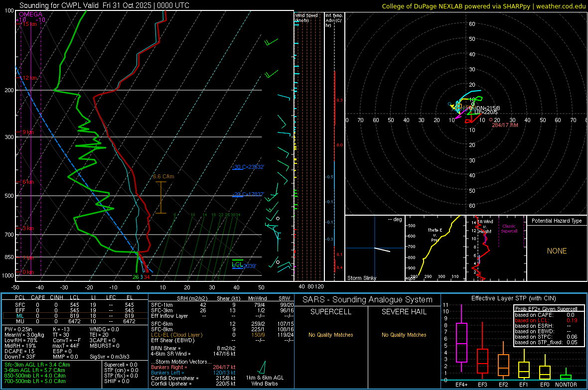
Task: Click the '1km & 6km AGL Wind Barbs' caption
Action: (265, 381)
